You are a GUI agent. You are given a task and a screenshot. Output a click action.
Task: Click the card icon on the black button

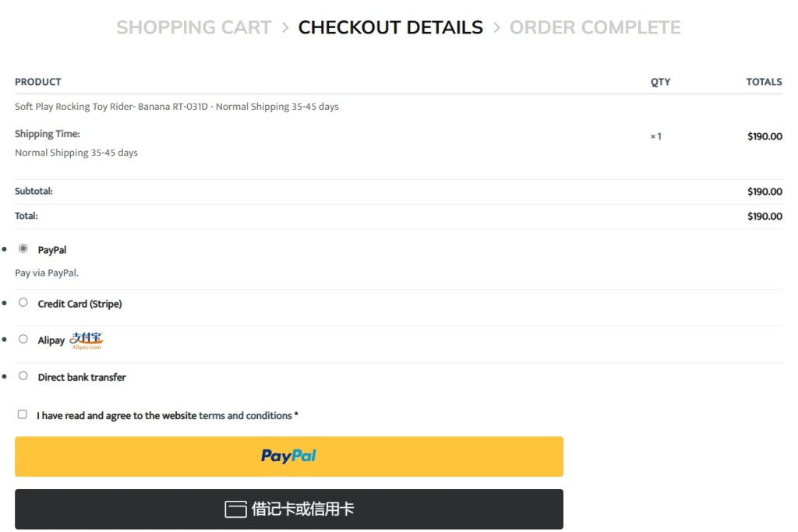tap(235, 509)
